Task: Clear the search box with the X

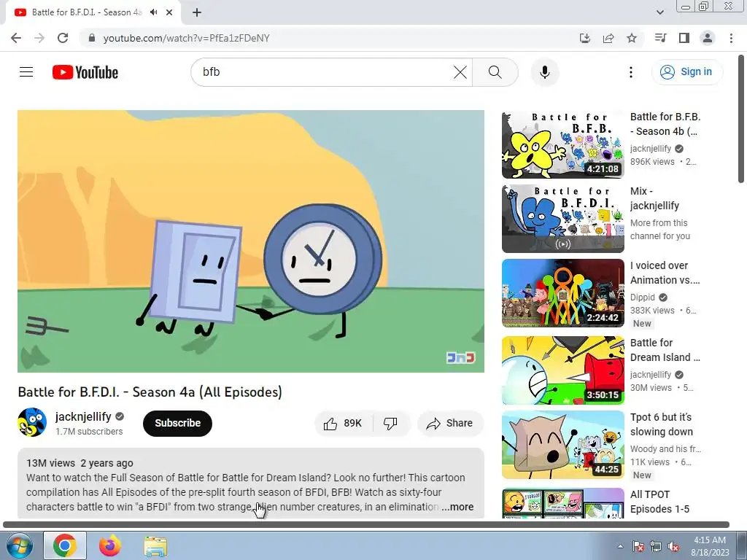Action: (x=460, y=72)
